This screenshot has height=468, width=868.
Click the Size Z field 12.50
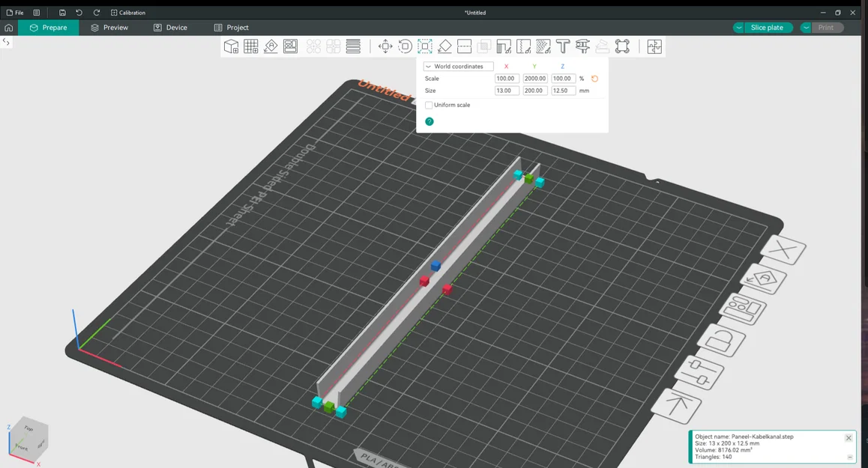pyautogui.click(x=564, y=91)
